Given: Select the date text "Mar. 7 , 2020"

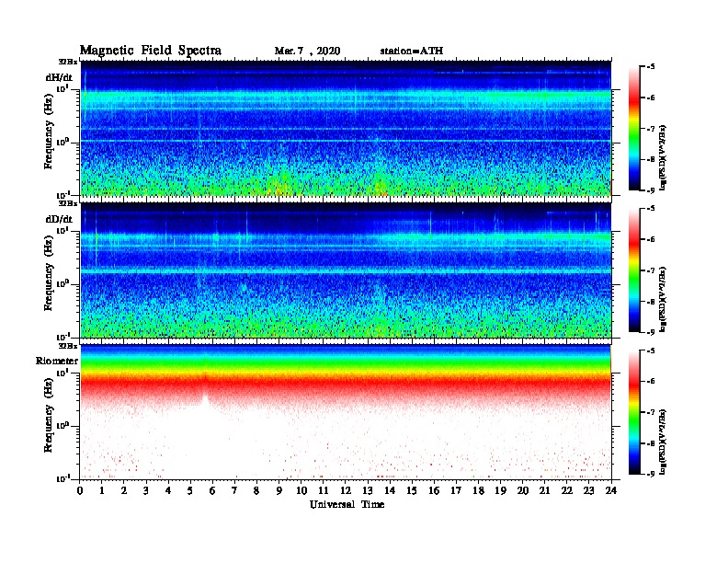Looking at the screenshot, I should [307, 52].
